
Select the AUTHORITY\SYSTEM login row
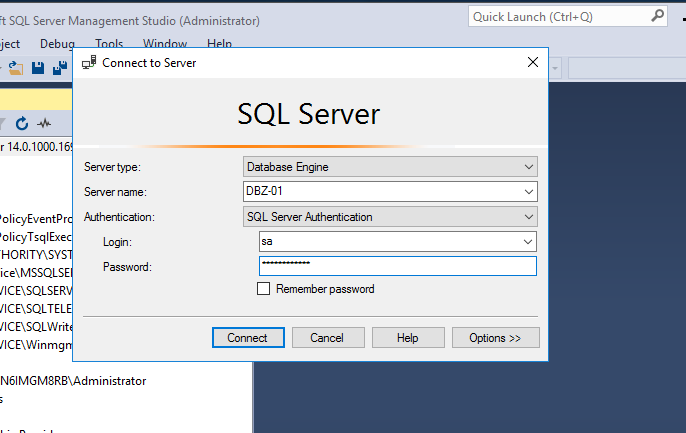(x=36, y=255)
